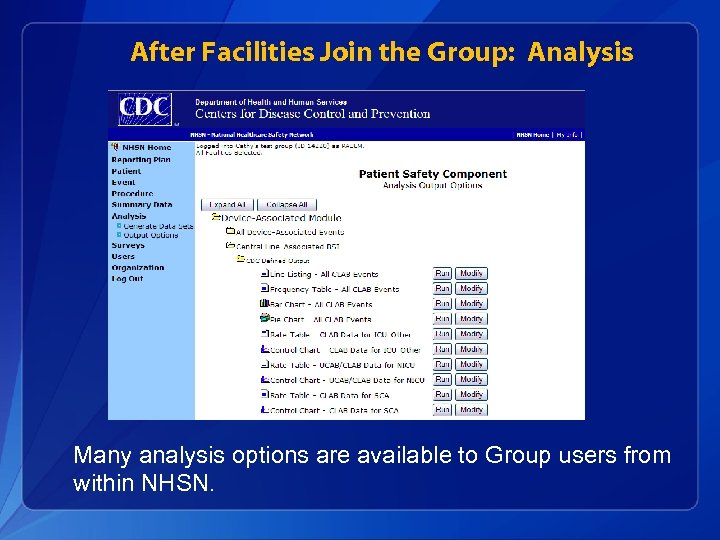The width and height of the screenshot is (720, 540).
Task: Click the Output Options bullet icon
Action: tap(119, 235)
